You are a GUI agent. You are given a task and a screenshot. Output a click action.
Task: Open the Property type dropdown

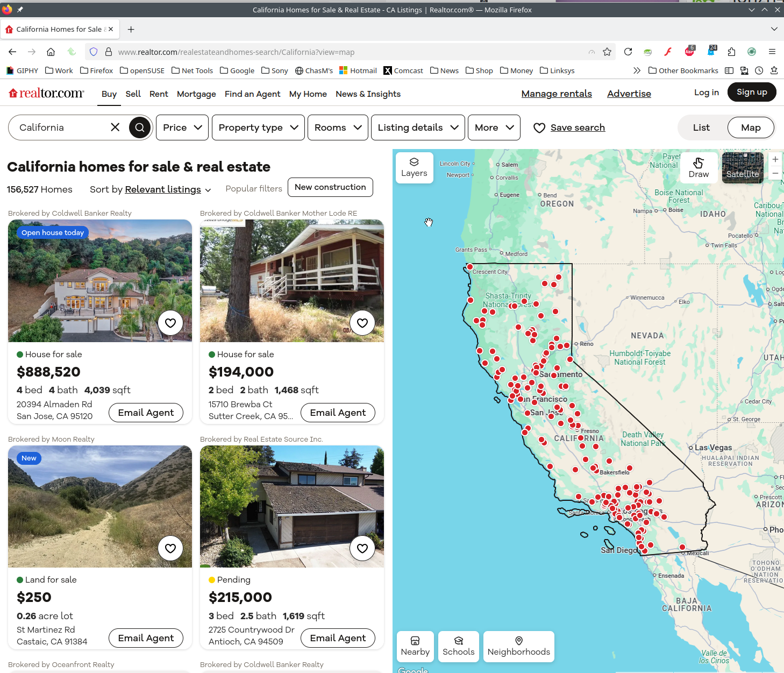point(258,127)
